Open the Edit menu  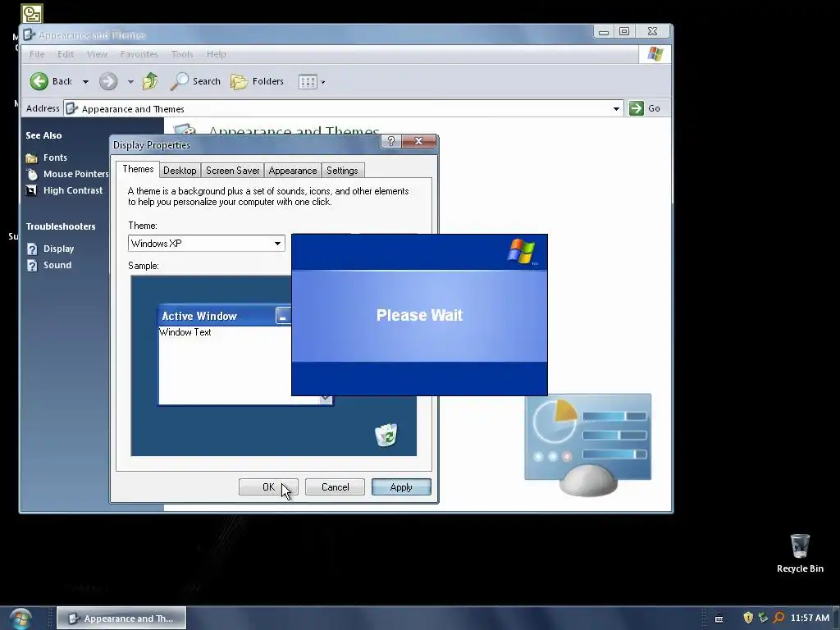(x=66, y=54)
